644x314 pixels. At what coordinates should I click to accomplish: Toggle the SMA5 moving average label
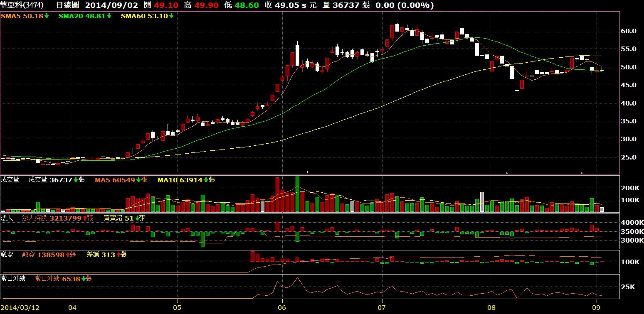tap(22, 16)
